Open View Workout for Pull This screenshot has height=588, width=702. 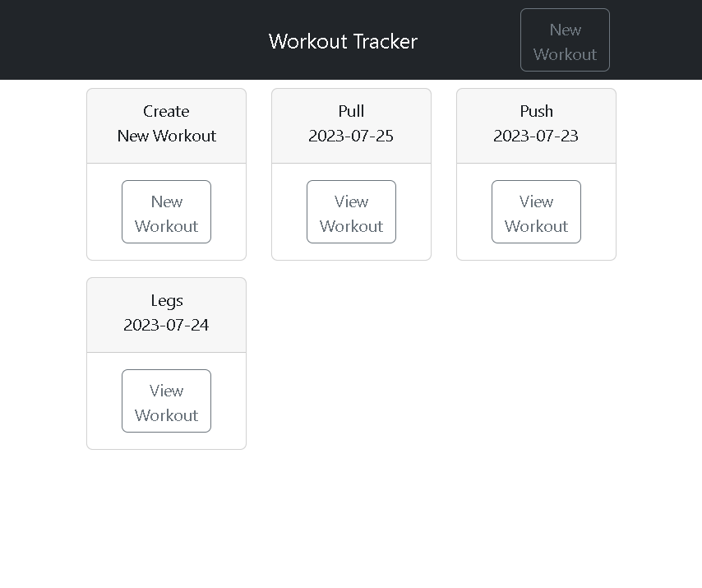coord(351,212)
